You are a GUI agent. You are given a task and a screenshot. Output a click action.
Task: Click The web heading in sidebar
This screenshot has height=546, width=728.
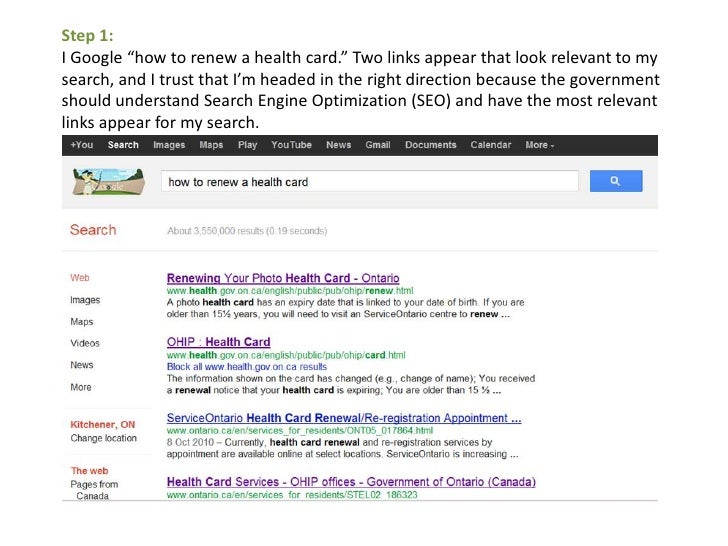click(x=89, y=471)
